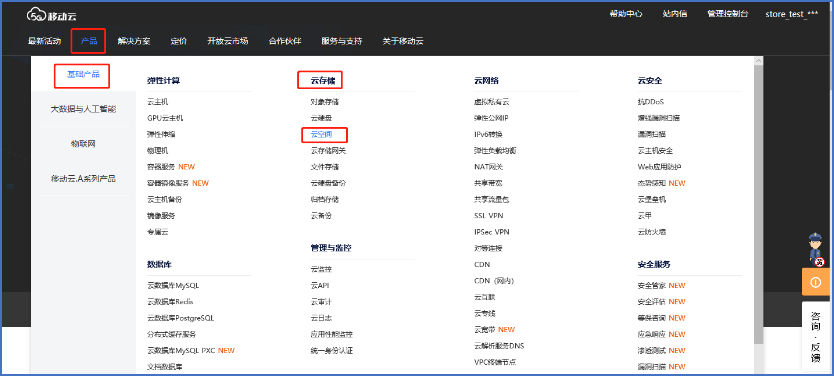Viewport: 834px width, 376px height.
Task: Open 最新活动 in the navigation bar
Action: [45, 41]
